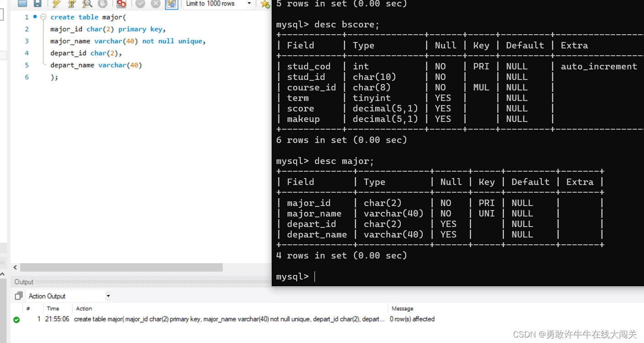Click 'UNI' key value in terminal

point(487,213)
